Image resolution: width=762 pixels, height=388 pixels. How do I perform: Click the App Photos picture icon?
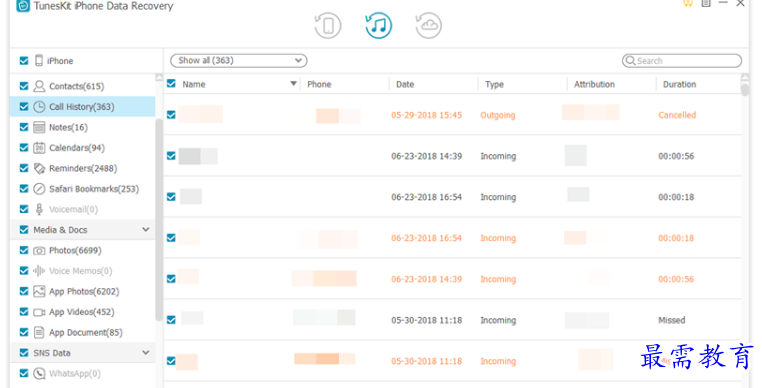(39, 291)
